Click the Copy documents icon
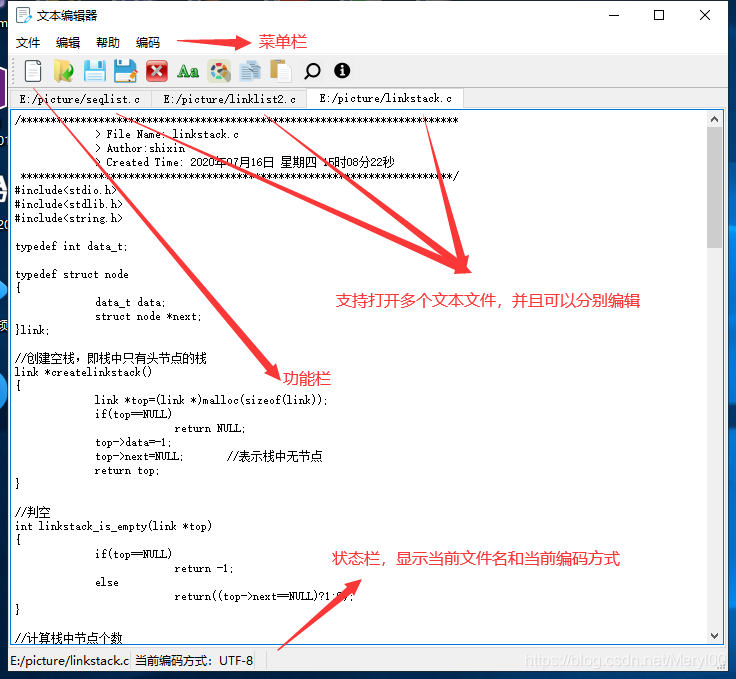736x679 pixels. (250, 71)
